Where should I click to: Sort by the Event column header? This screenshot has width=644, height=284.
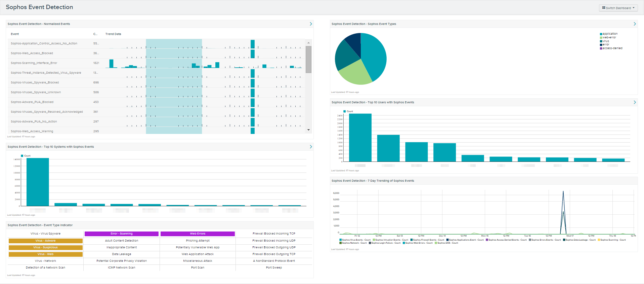15,34
